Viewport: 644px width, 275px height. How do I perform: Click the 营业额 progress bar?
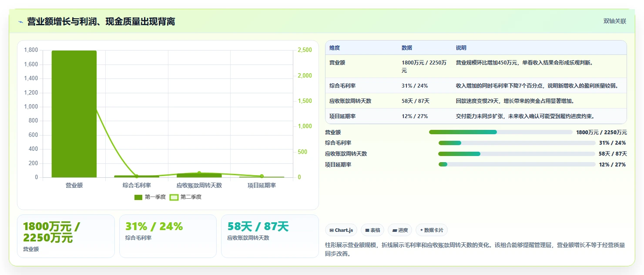pyautogui.click(x=500, y=132)
